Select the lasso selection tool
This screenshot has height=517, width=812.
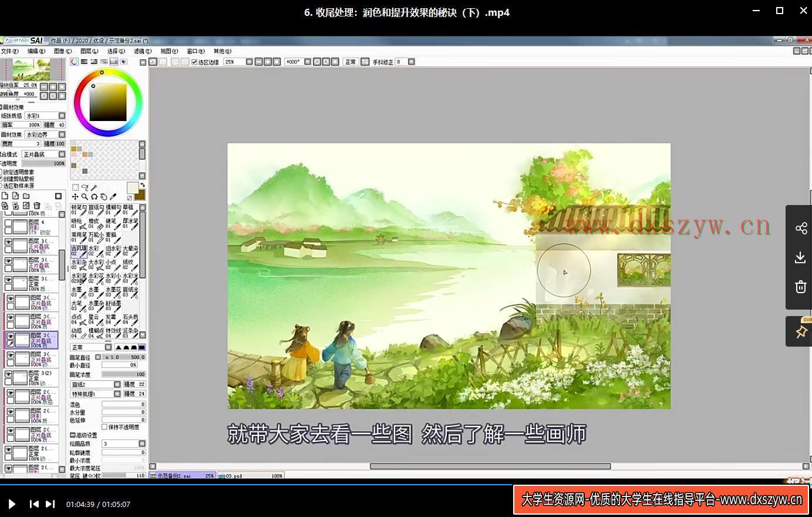tap(85, 188)
